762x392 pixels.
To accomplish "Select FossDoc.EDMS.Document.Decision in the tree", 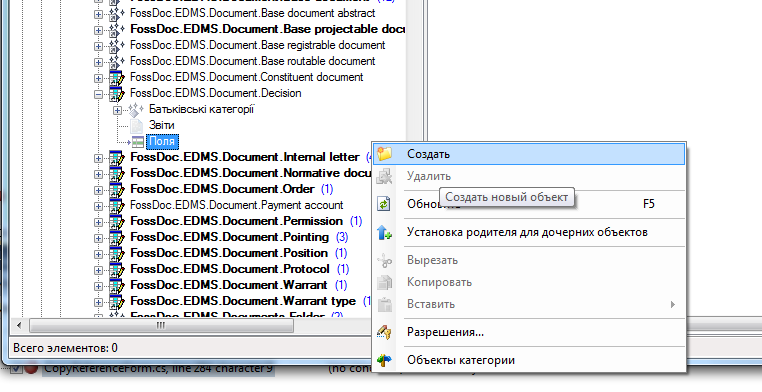I will coord(216,93).
